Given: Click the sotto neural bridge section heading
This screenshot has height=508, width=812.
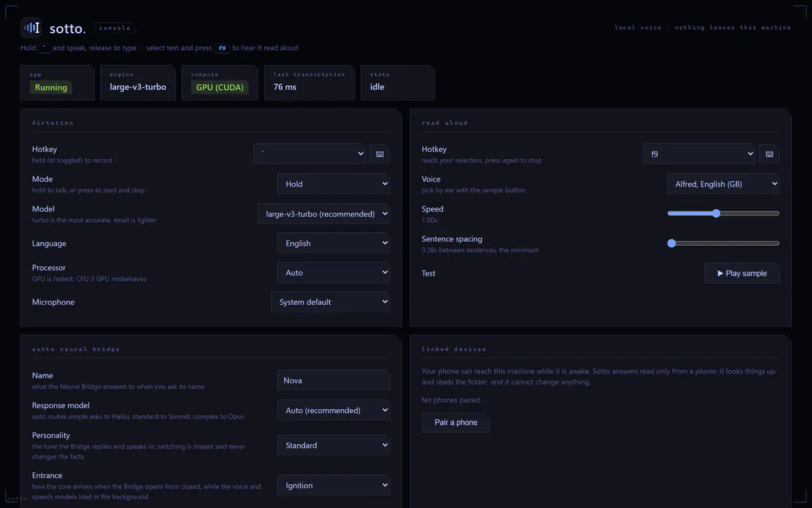Looking at the screenshot, I should pyautogui.click(x=76, y=350).
